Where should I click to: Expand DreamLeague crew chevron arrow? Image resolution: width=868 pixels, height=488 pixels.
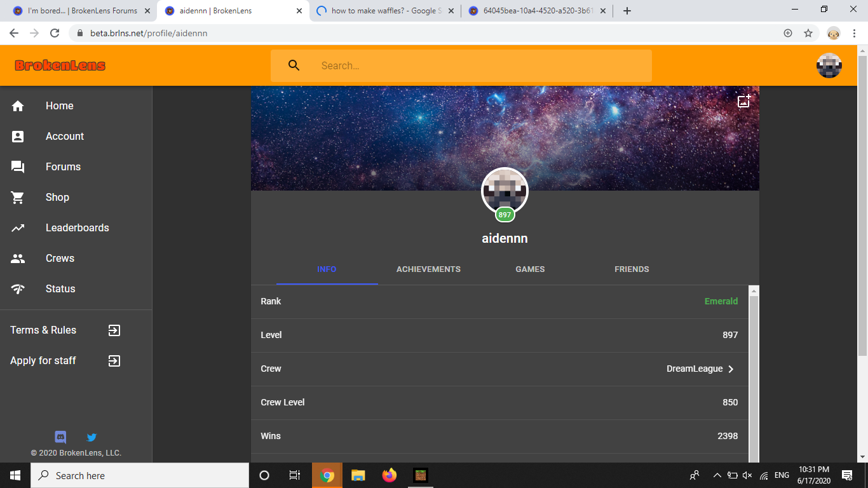point(731,369)
